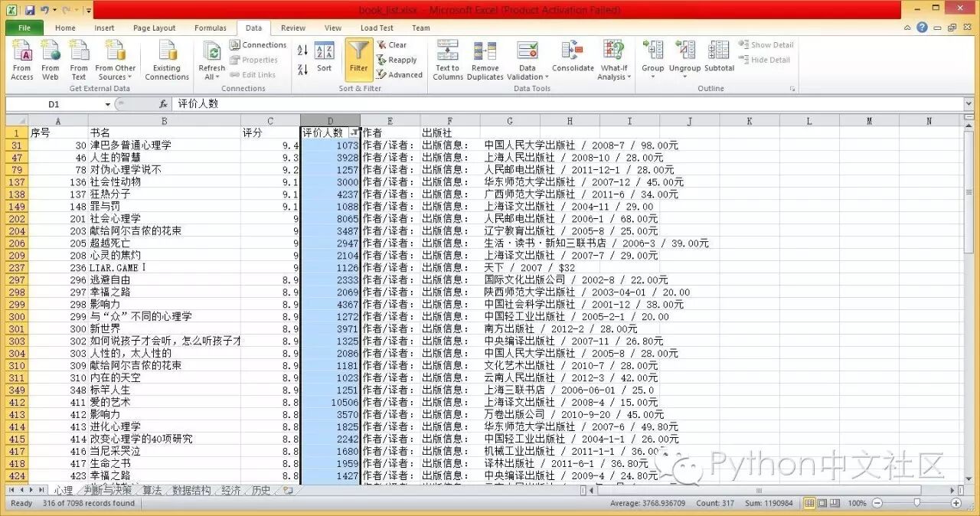Minimize the ribbon with caret icon
This screenshot has width=980, height=516.
point(907,28)
